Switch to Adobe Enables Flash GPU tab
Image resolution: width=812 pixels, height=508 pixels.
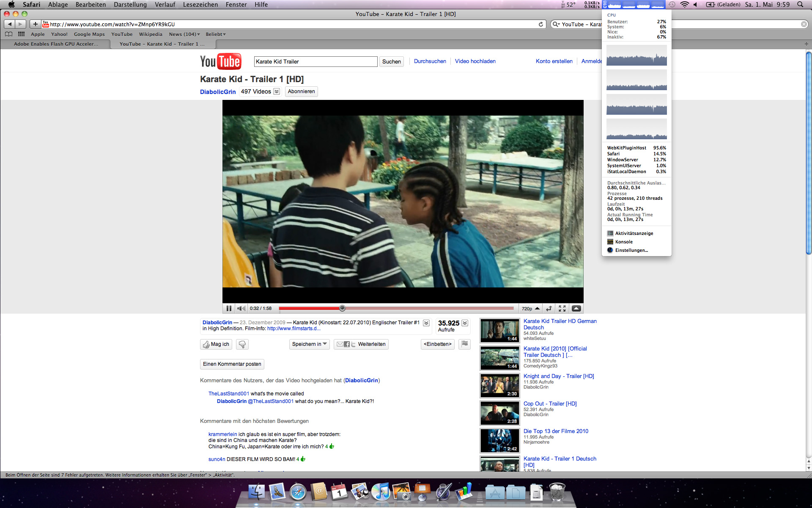(x=56, y=44)
